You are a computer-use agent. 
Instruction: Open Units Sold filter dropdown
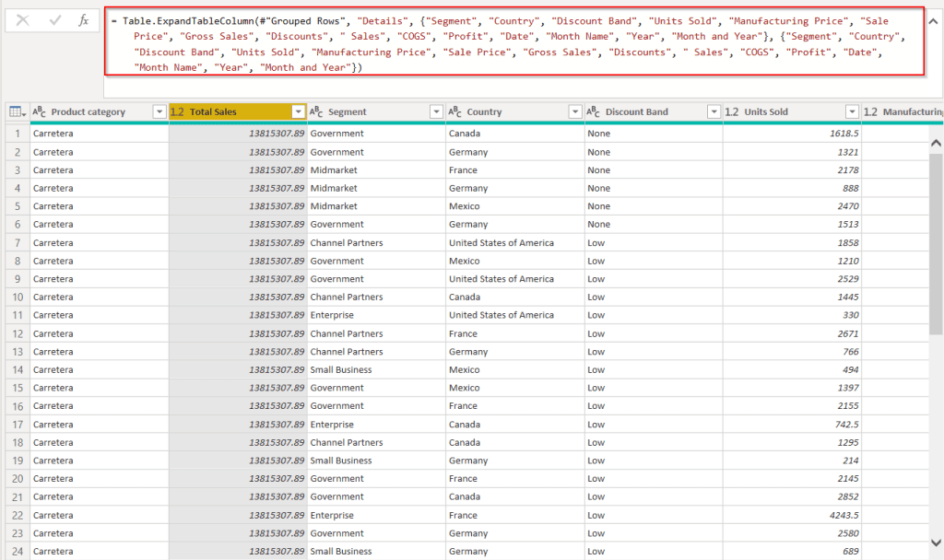pos(852,111)
